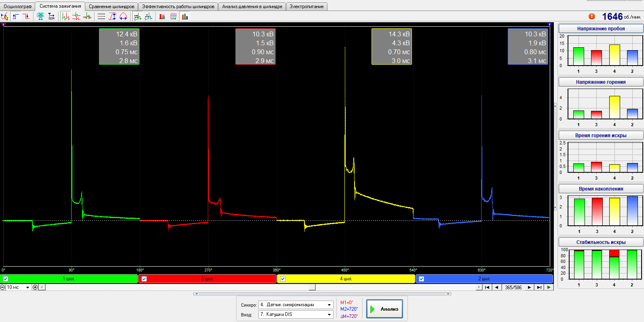This screenshot has width=644, height=322.
Task: Open the Анализ давления в цилиндре tab
Action: coord(252,6)
